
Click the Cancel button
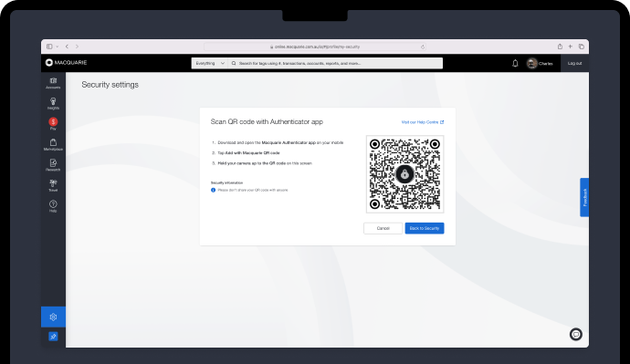click(x=383, y=228)
